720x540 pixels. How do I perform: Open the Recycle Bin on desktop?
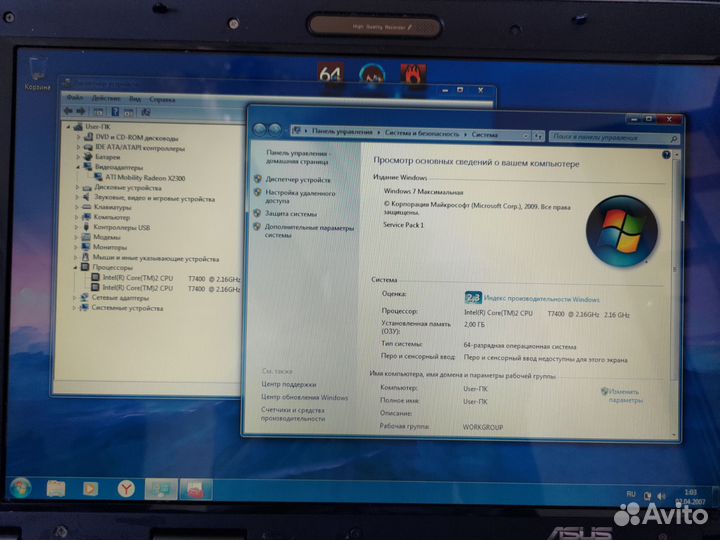pyautogui.click(x=37, y=73)
